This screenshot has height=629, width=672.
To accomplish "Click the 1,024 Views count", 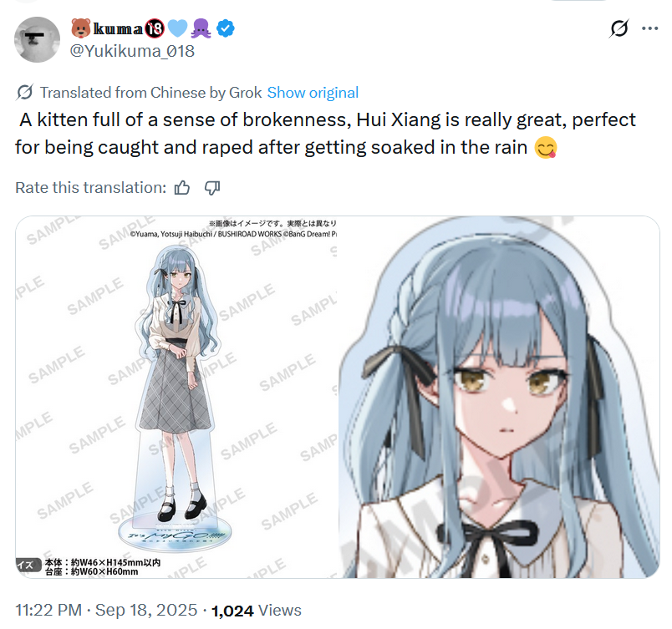I will pos(257,610).
